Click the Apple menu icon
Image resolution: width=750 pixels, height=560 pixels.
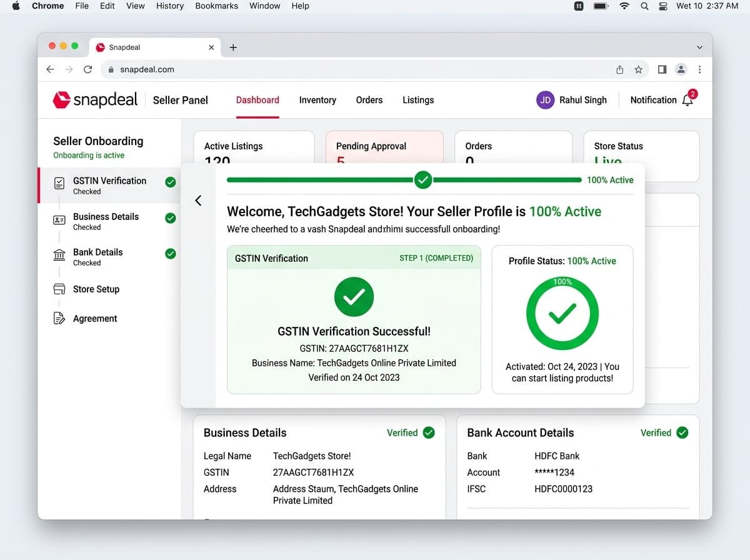pyautogui.click(x=16, y=6)
